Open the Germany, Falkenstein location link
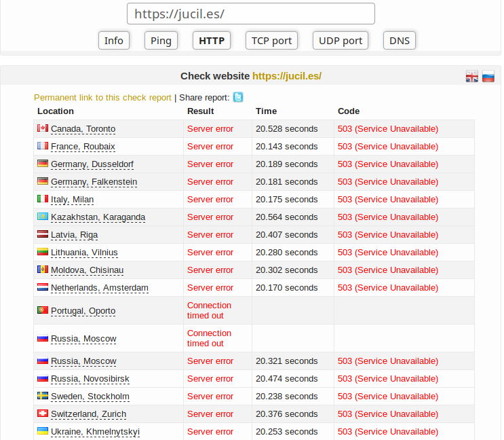The image size is (504, 440). 94,182
